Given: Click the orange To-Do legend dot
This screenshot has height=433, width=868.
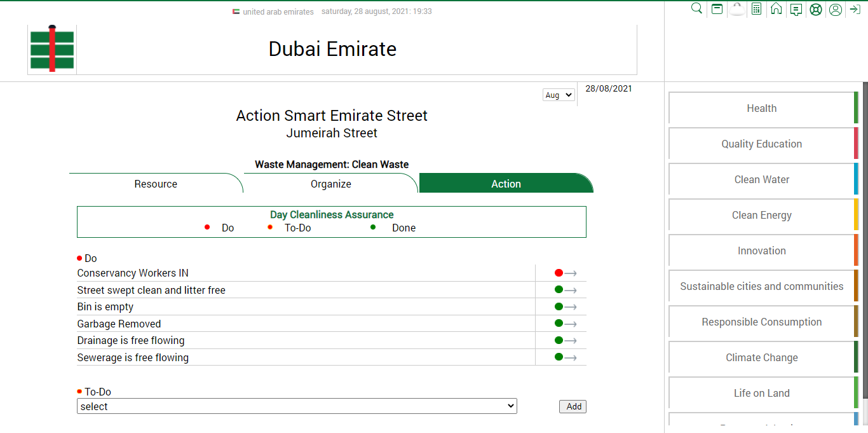Looking at the screenshot, I should pos(270,227).
